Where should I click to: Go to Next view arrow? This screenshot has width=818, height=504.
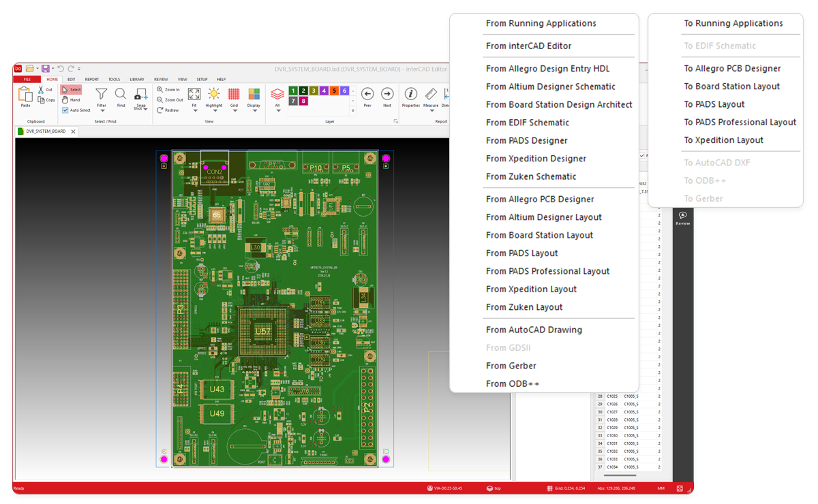387,94
